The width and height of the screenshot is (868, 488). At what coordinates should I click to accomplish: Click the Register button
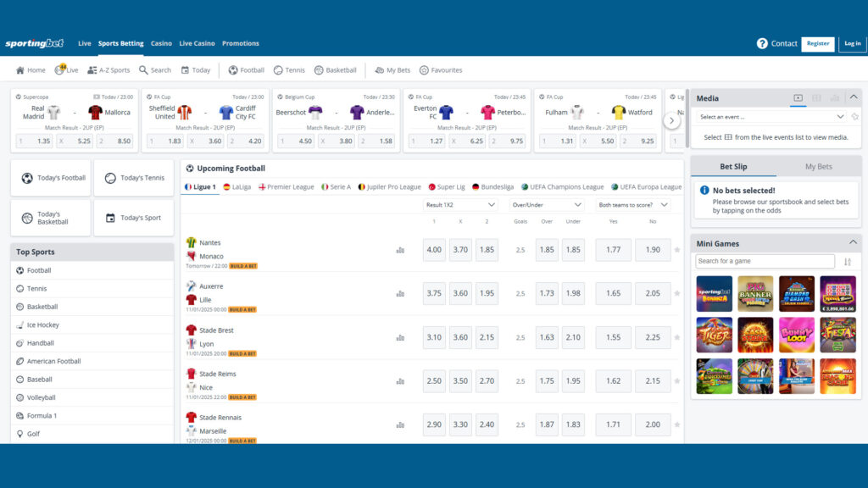pos(818,43)
